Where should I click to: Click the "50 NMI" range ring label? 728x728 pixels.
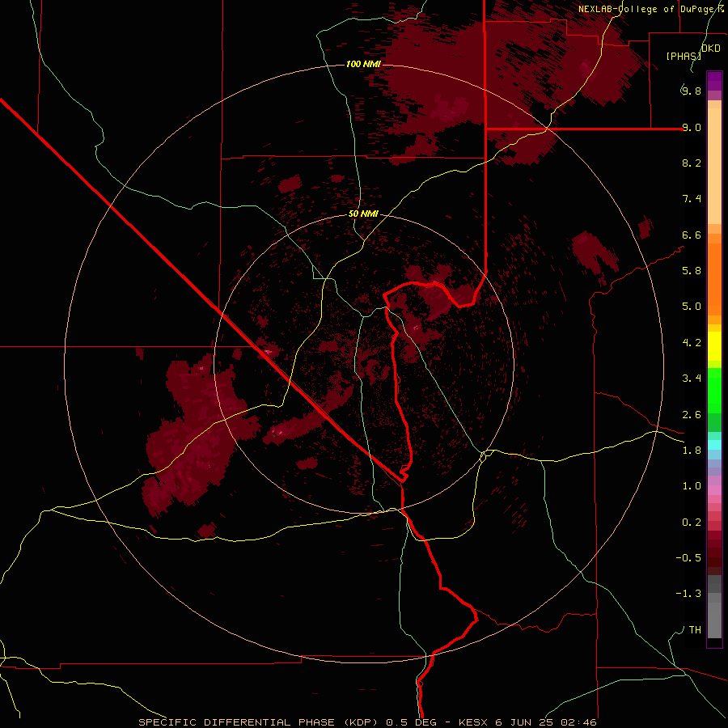[x=363, y=214]
